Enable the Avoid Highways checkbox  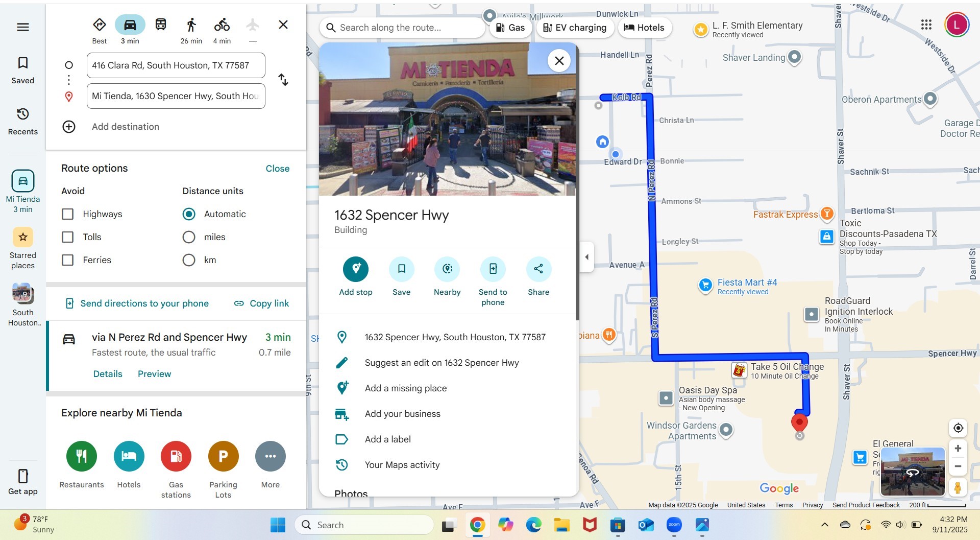pos(68,214)
